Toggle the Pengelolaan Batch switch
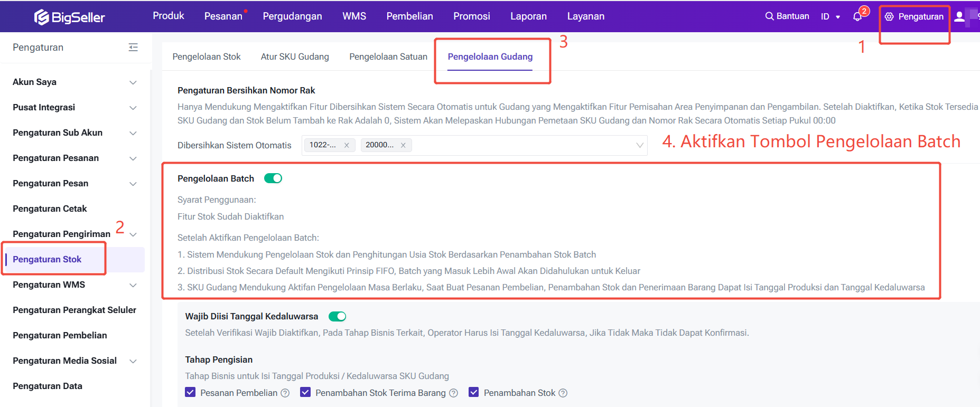 (273, 178)
